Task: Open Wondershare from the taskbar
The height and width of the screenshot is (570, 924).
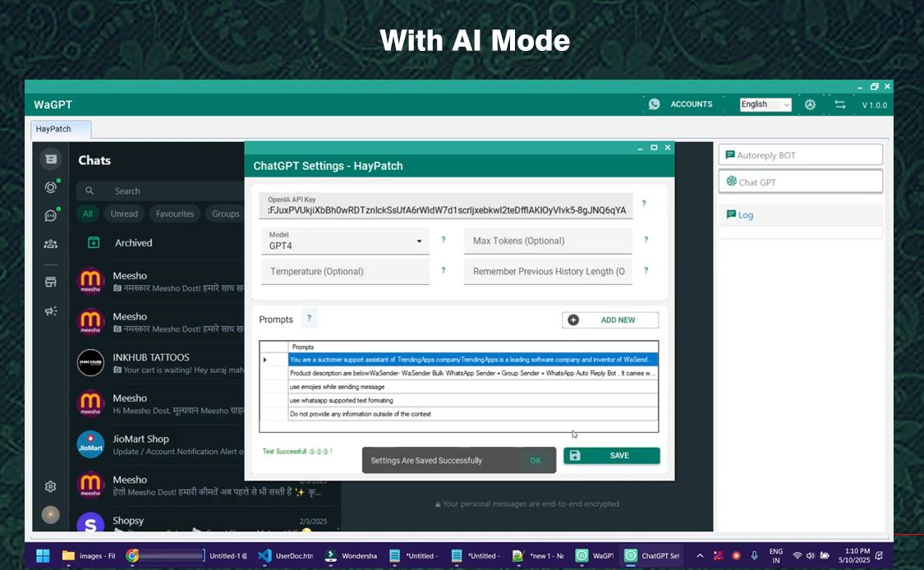Action: tap(352, 556)
